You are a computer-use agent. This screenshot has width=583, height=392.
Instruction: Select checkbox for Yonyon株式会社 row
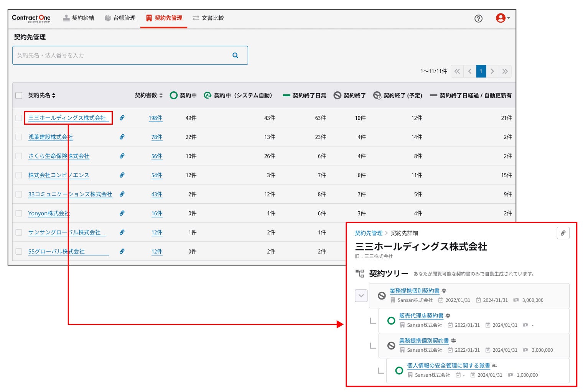pos(19,213)
